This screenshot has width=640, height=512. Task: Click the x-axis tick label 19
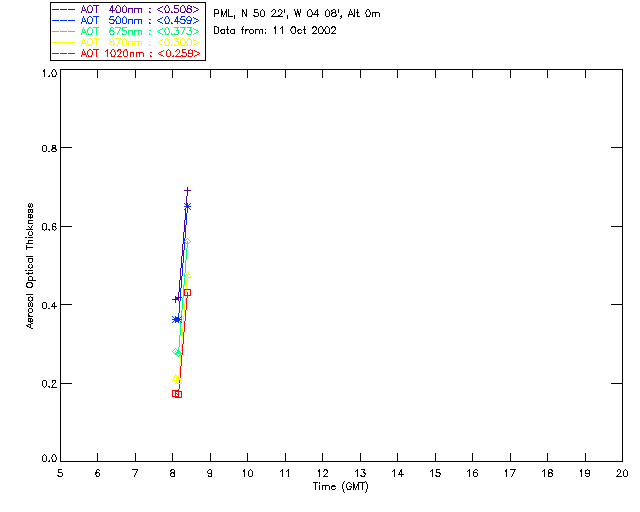pos(585,474)
